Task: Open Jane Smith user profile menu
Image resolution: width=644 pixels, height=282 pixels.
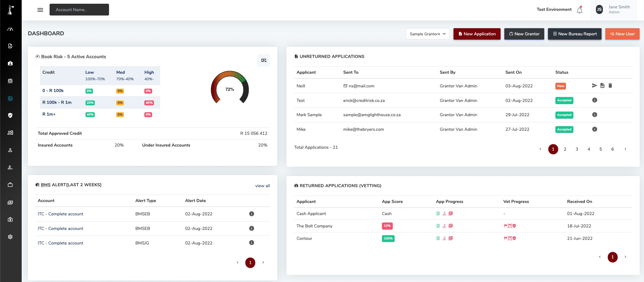Action: [613, 10]
